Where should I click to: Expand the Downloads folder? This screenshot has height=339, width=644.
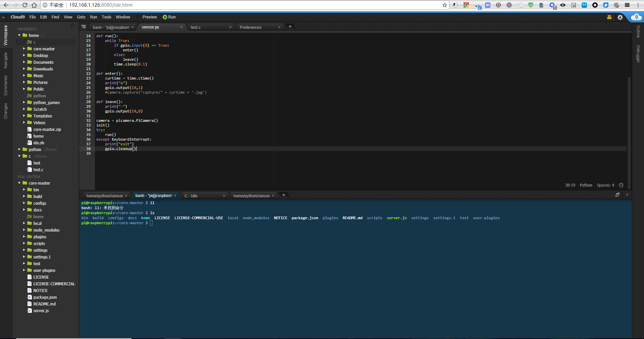[x=24, y=69]
